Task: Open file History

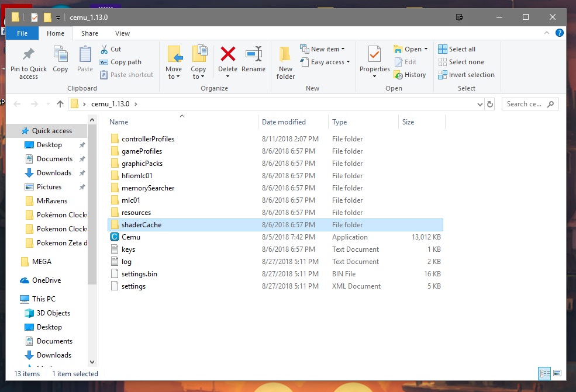Action: 410,75
